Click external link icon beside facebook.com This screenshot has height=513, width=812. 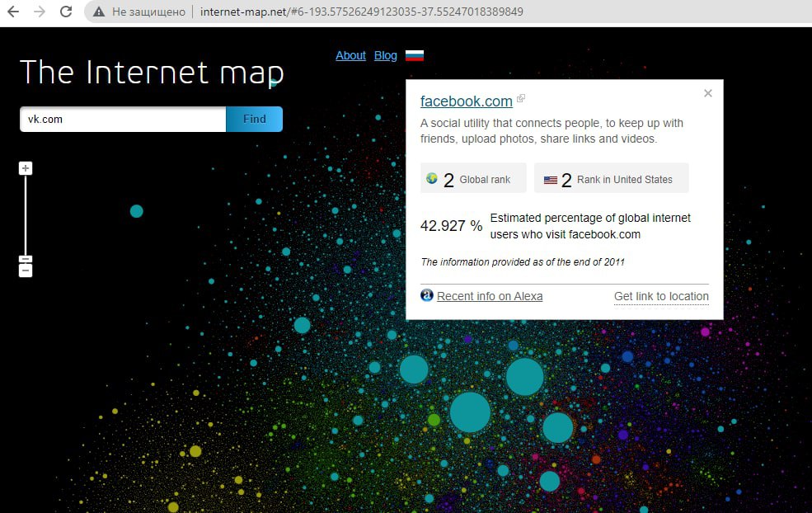point(521,98)
